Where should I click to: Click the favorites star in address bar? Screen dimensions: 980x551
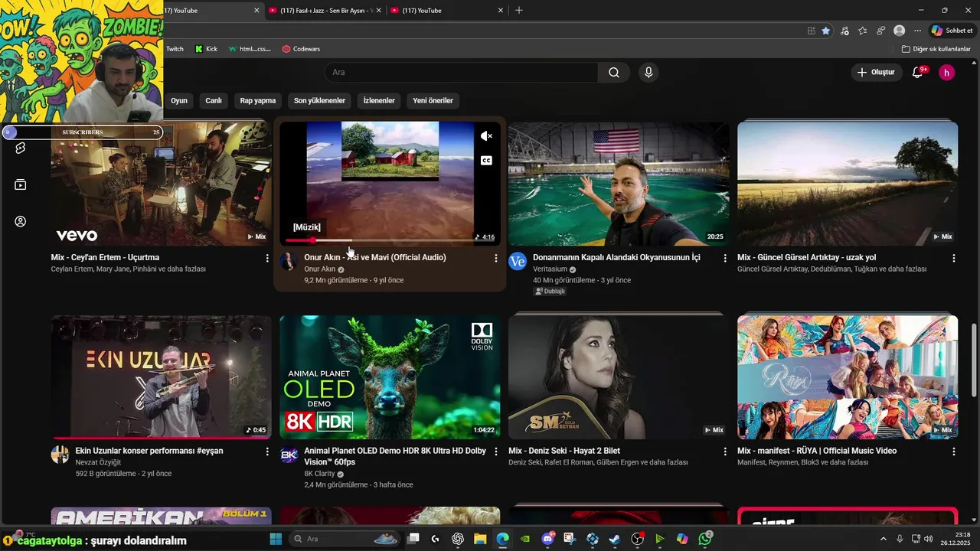825,31
